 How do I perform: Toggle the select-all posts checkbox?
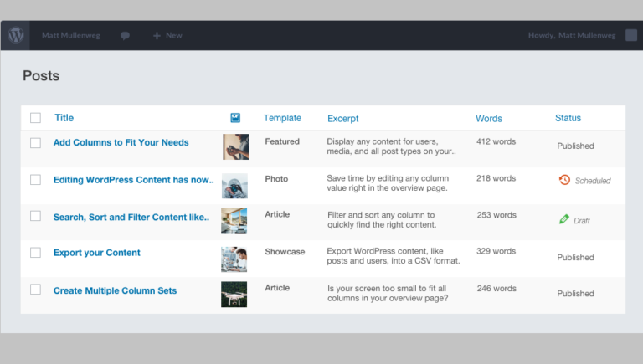pos(35,119)
